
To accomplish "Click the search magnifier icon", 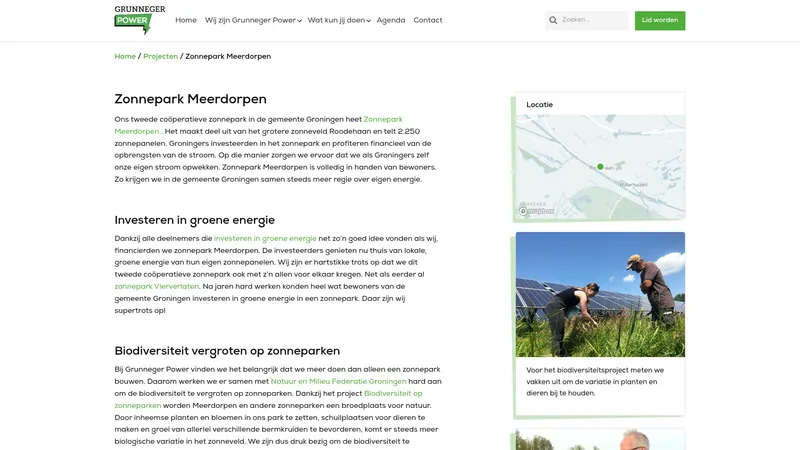I will tap(553, 20).
